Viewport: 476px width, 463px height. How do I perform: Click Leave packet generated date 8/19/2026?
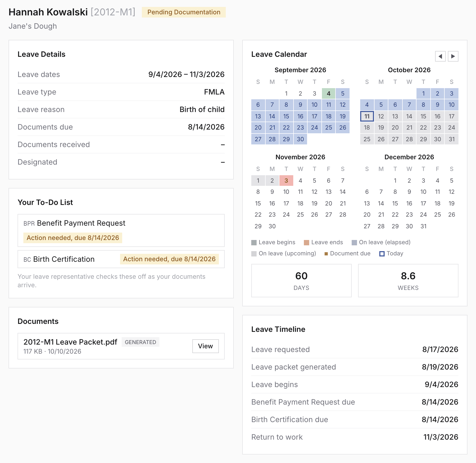[x=440, y=367]
